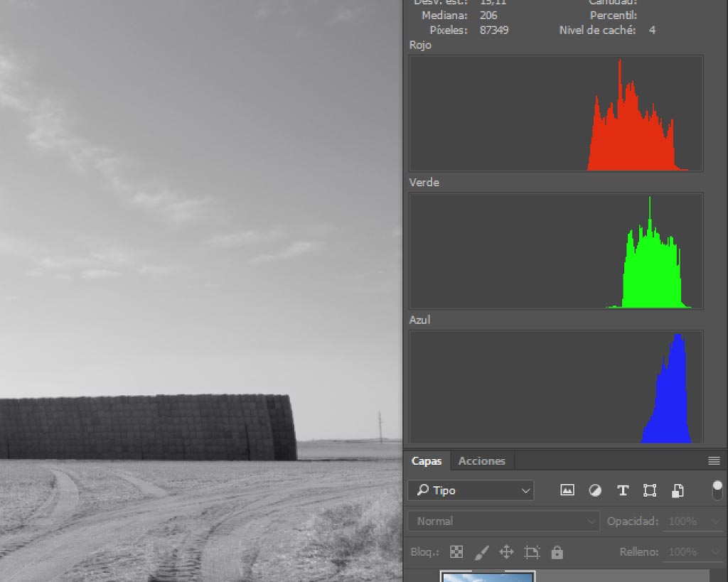728x582 pixels.
Task: Switch to the Capas tab
Action: 427,461
